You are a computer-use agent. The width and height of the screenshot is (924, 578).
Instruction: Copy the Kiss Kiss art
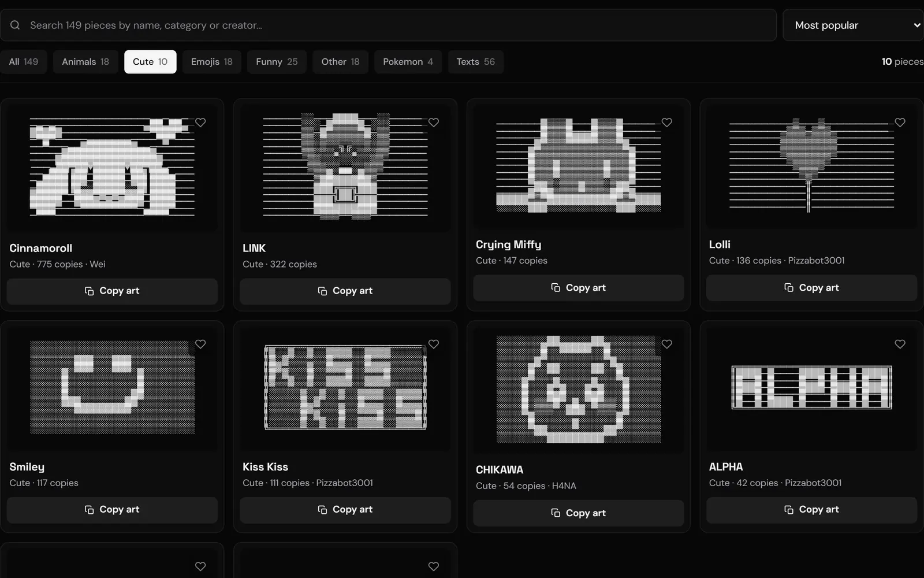(345, 509)
